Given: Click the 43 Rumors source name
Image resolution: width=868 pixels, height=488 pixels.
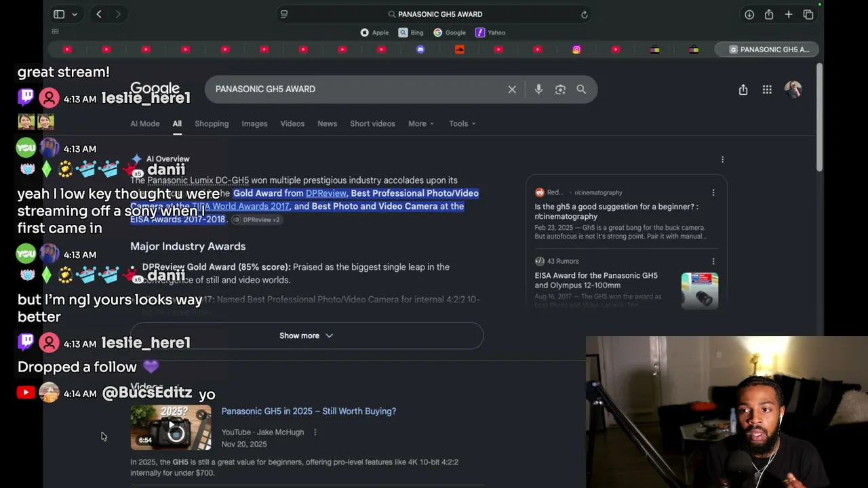Looking at the screenshot, I should coord(563,261).
